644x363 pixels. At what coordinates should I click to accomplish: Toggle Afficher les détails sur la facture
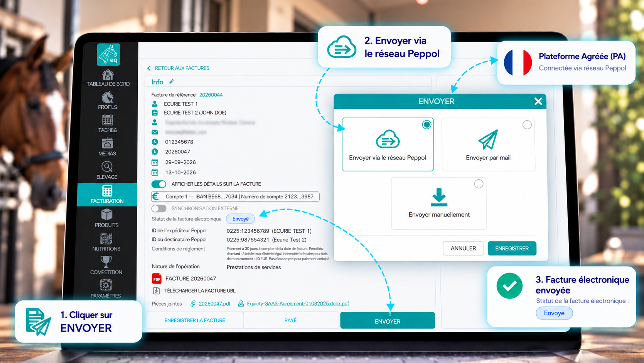pos(159,184)
